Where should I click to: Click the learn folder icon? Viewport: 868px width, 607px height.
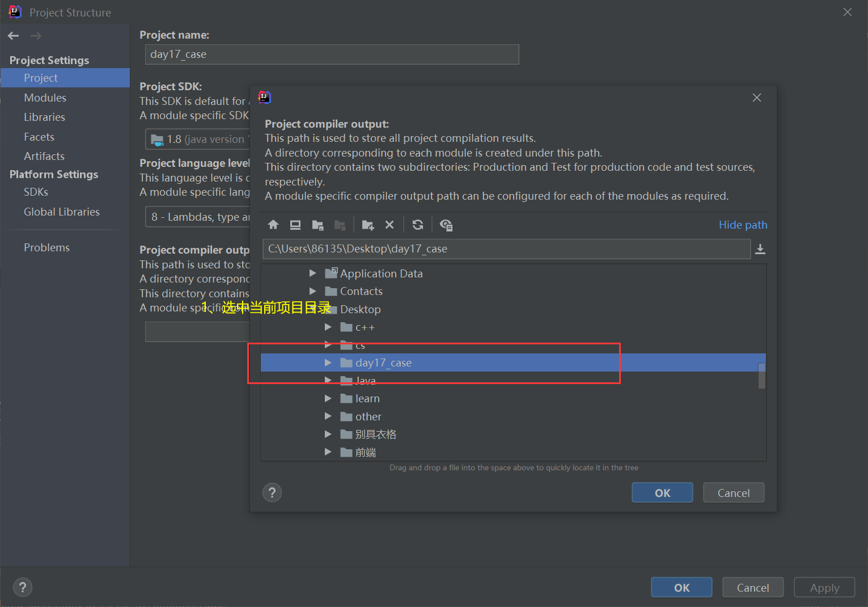click(x=346, y=399)
